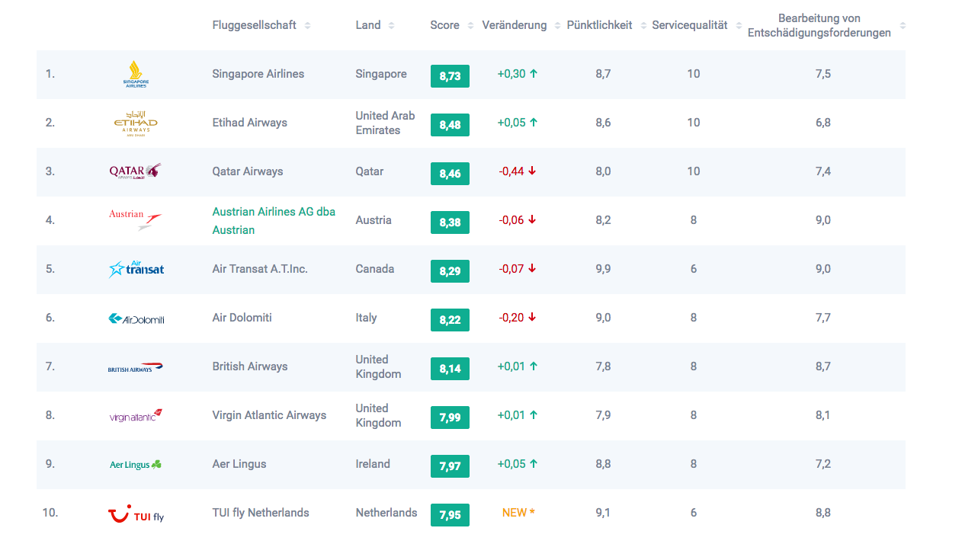Click the Qatar Airways logo
The width and height of the screenshot is (978, 560).
[x=136, y=171]
